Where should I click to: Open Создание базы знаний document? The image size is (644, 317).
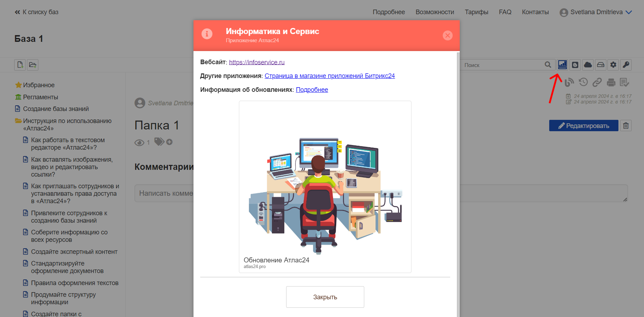56,109
